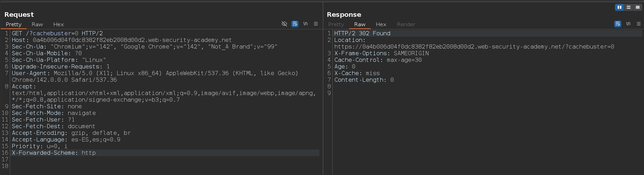The width and height of the screenshot is (644, 175).
Task: Click the Location redirect URL in the response
Action: [x=474, y=47]
